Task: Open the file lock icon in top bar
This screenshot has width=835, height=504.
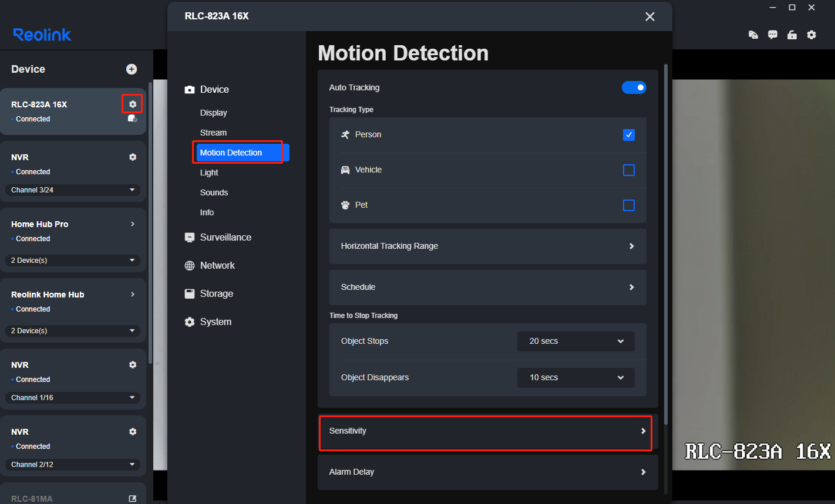Action: tap(753, 35)
